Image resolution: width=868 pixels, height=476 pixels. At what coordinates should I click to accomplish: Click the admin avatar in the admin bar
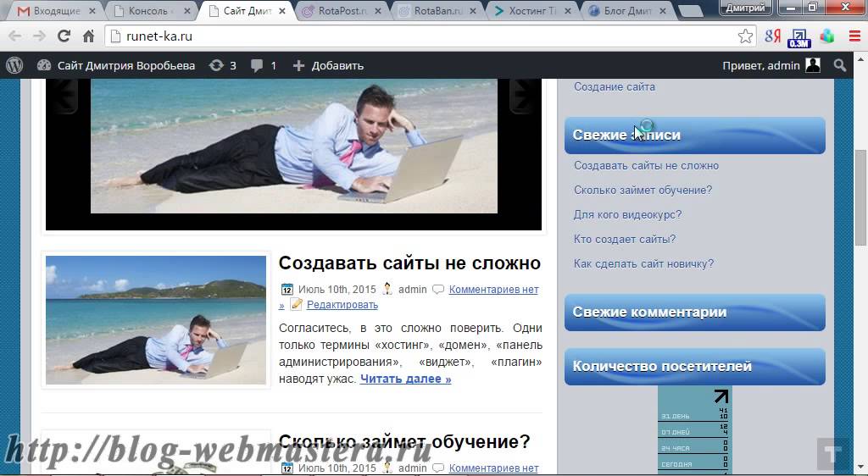pos(813,65)
